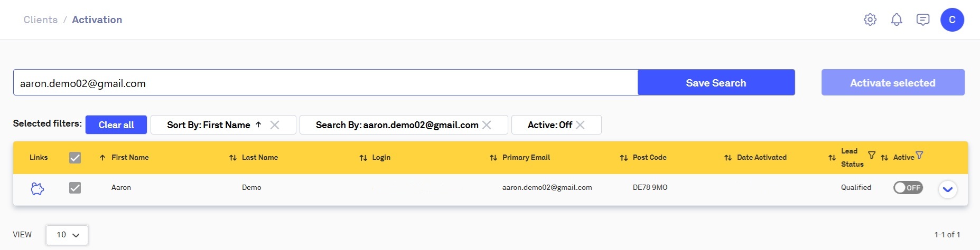Open the settings gear icon
The height and width of the screenshot is (250, 980).
(870, 20)
